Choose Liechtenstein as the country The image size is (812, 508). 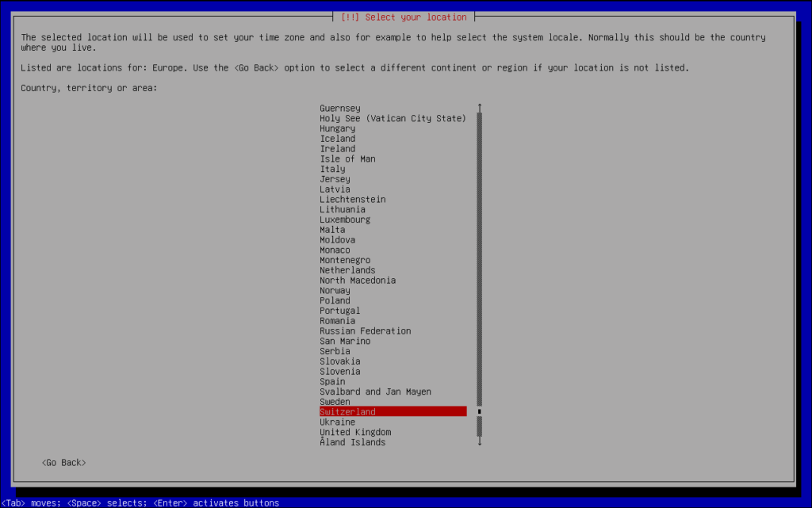(x=352, y=200)
